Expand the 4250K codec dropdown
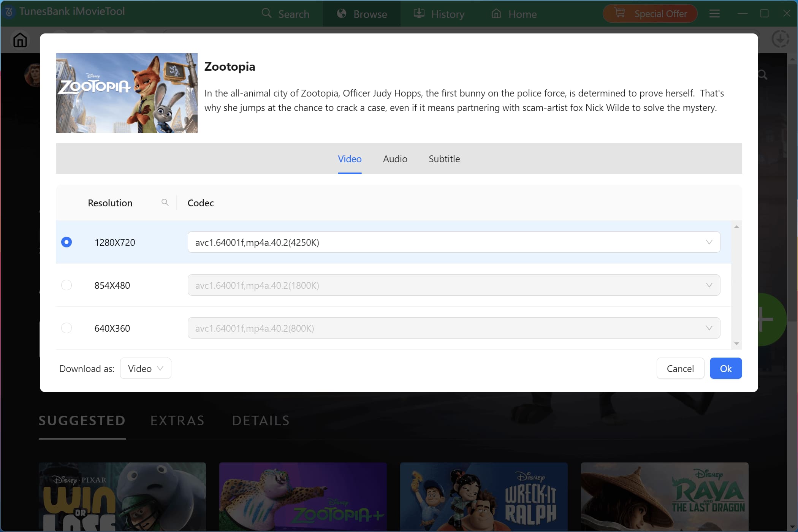798x532 pixels. [x=709, y=242]
